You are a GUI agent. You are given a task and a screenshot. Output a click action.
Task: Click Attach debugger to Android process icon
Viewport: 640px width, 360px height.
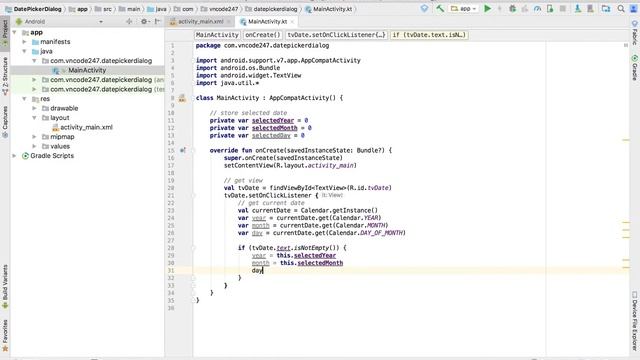point(550,9)
